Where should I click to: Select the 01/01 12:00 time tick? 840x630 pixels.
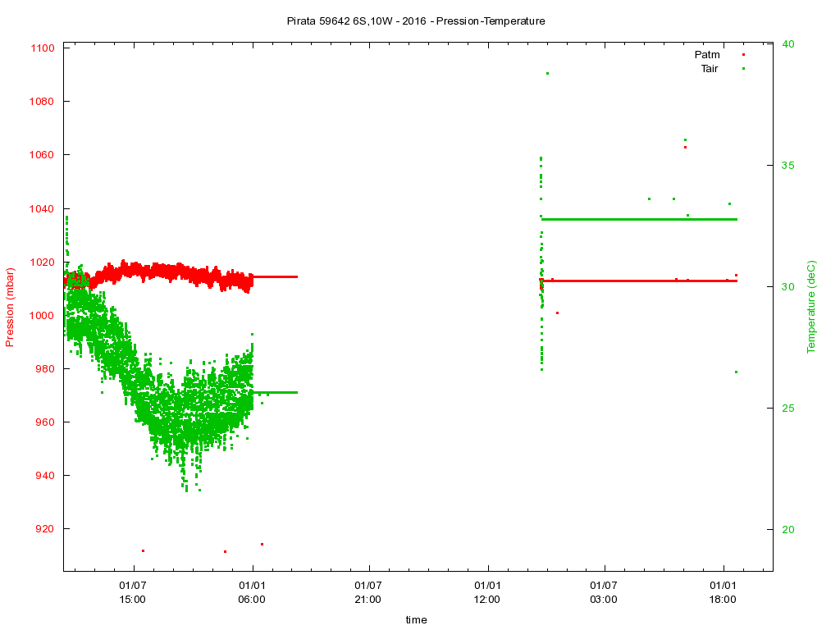(487, 592)
